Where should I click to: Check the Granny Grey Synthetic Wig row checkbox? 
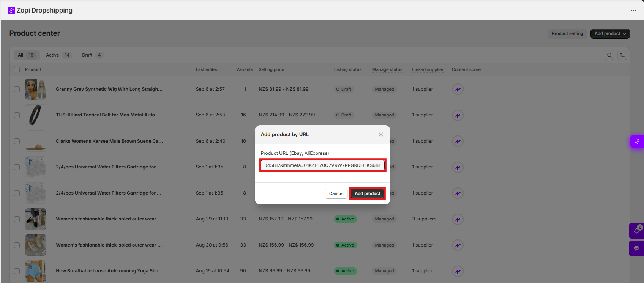pos(17,90)
